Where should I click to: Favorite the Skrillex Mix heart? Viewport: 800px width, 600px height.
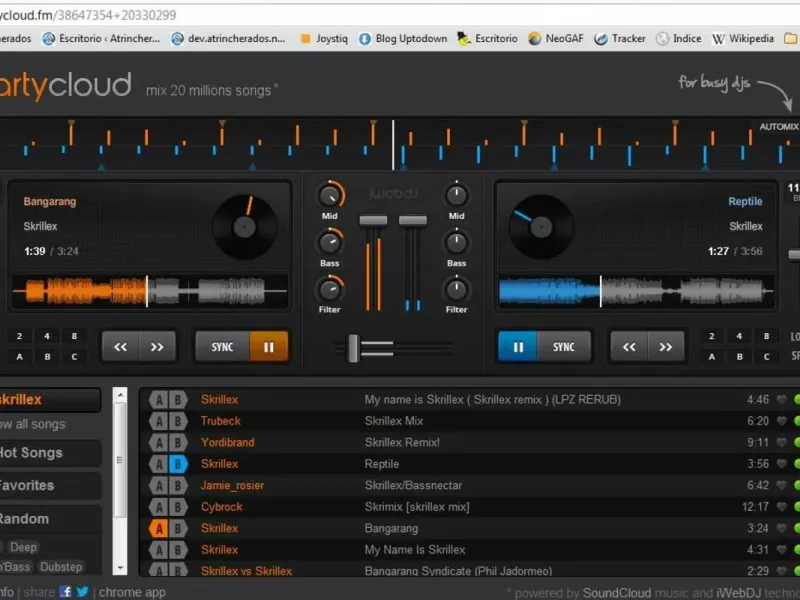pyautogui.click(x=782, y=421)
